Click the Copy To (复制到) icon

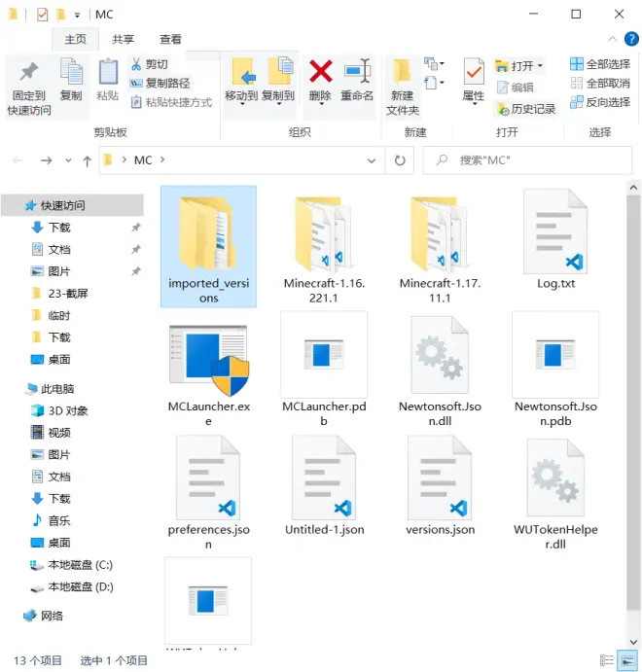click(x=279, y=71)
